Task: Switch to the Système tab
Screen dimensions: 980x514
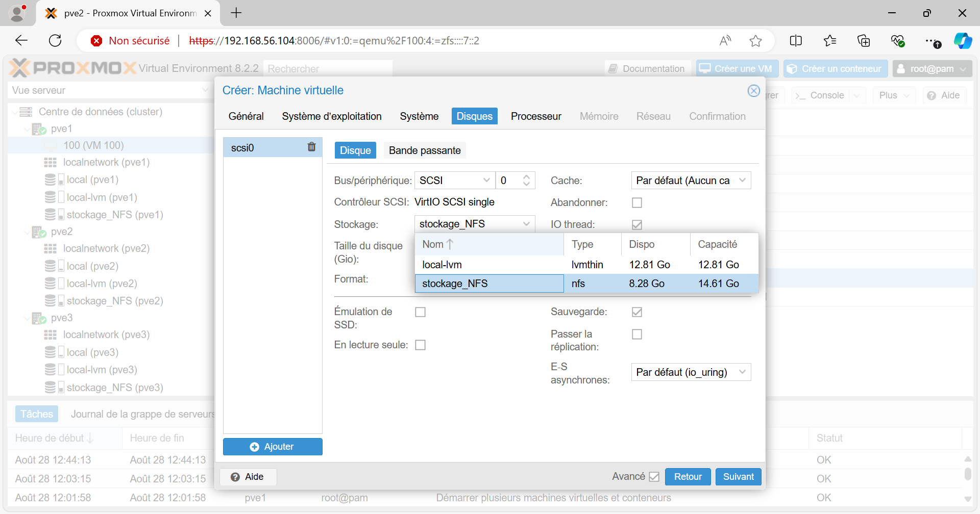Action: click(419, 116)
